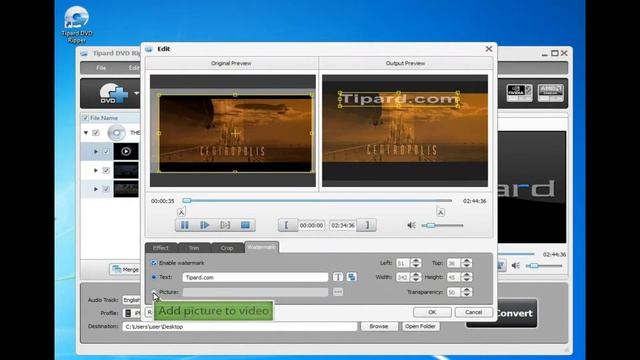
Task: Pause playback in Edit dialog
Action: pyautogui.click(x=184, y=225)
